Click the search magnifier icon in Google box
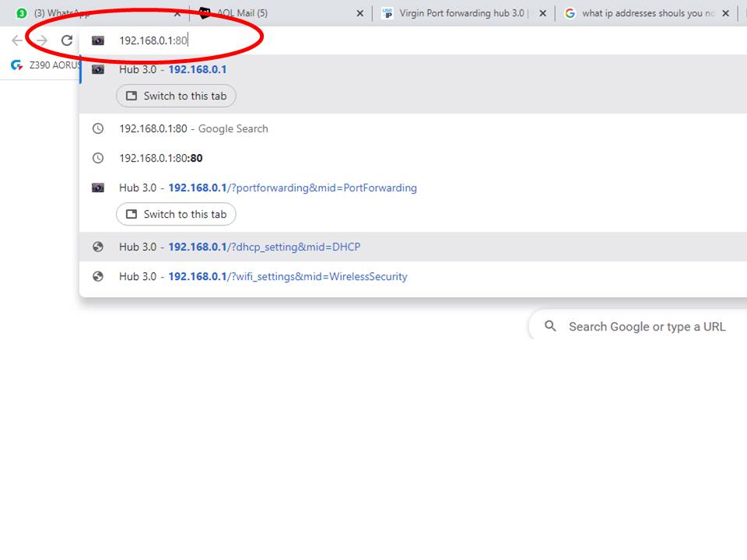This screenshot has height=560, width=747. point(550,327)
